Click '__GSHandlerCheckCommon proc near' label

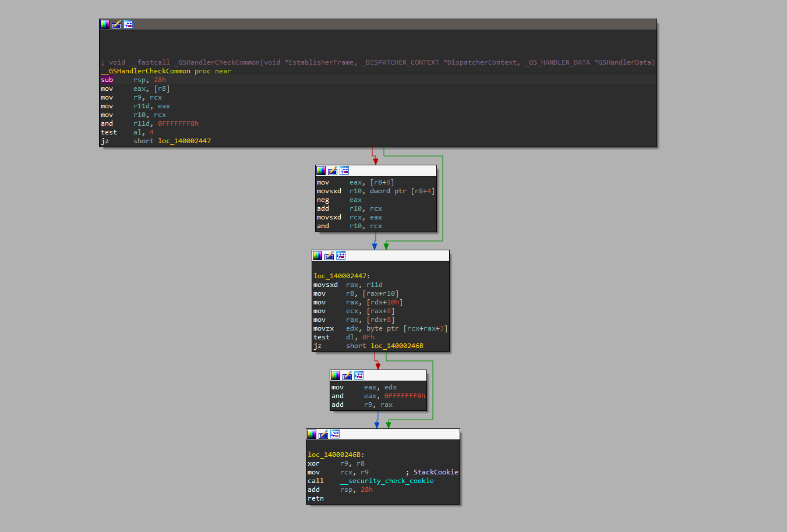166,71
